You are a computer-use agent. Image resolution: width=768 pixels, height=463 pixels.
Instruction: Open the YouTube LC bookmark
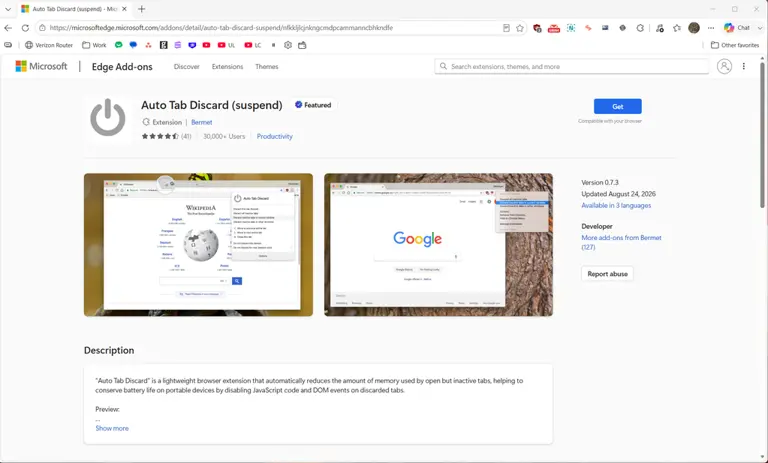[253, 45]
